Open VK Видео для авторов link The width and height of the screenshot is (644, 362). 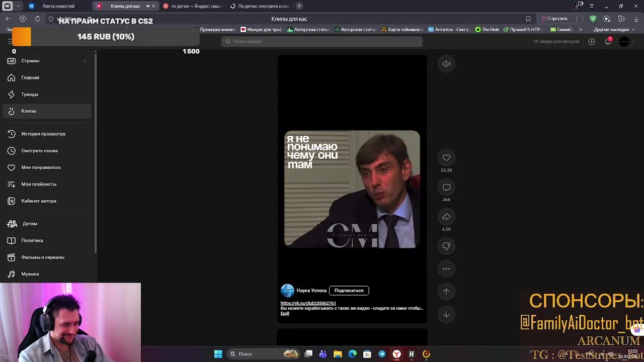[x=556, y=41]
